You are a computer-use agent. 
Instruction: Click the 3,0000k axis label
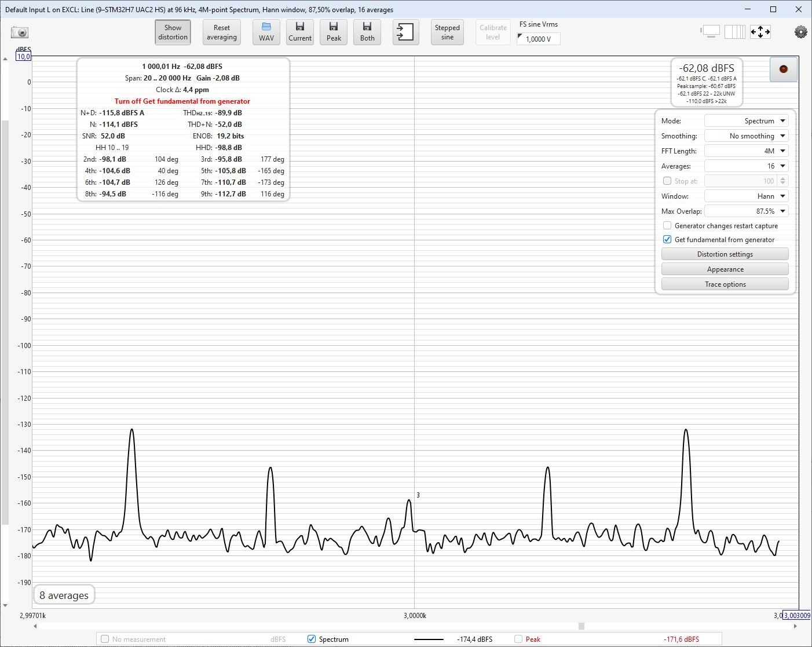click(415, 616)
